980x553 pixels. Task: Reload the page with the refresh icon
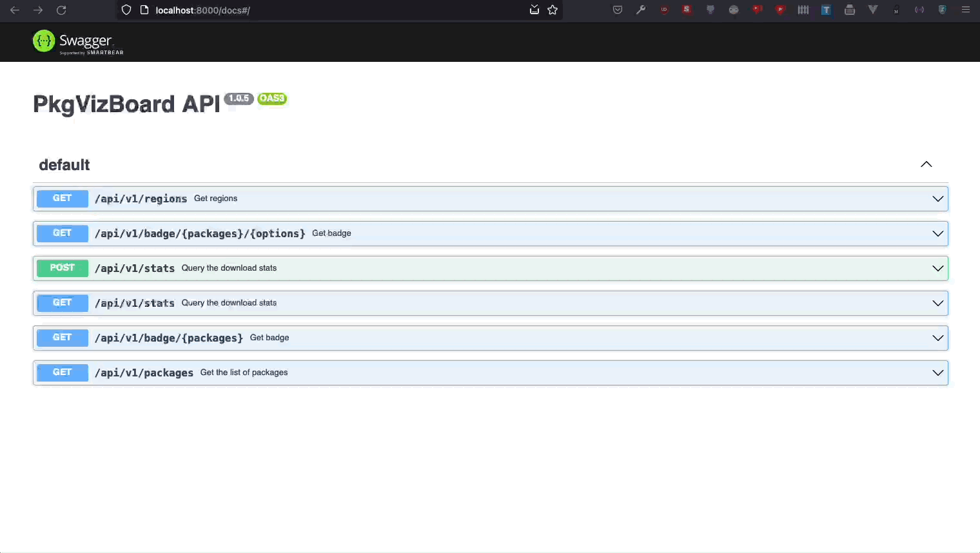click(61, 10)
